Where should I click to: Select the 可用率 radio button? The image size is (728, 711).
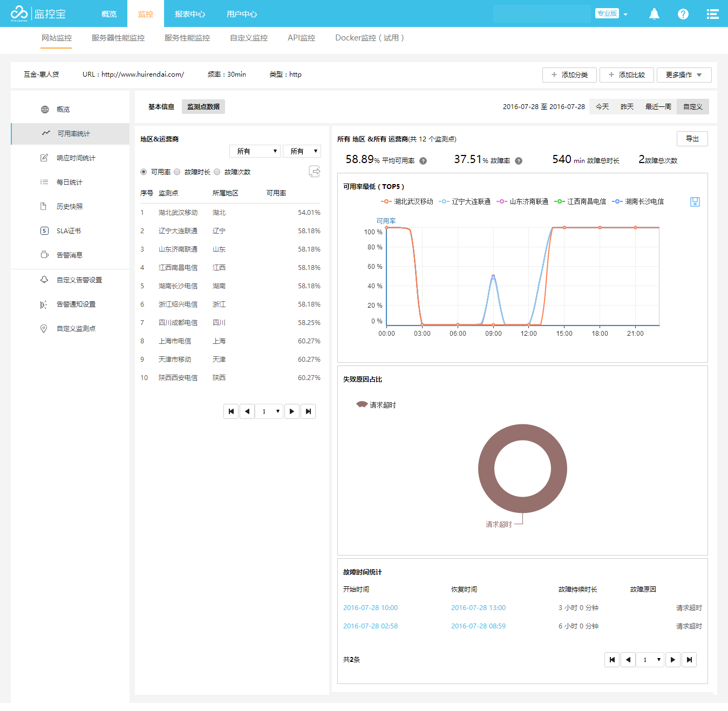144,172
